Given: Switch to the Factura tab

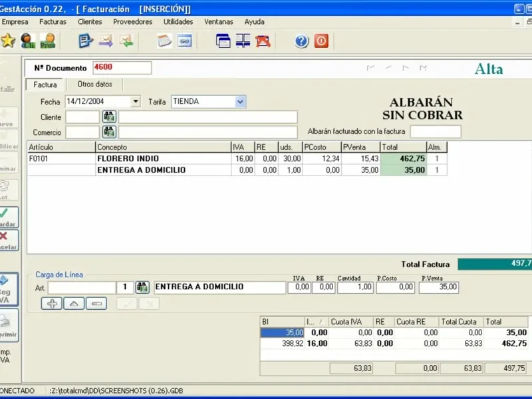Looking at the screenshot, I should pos(45,84).
